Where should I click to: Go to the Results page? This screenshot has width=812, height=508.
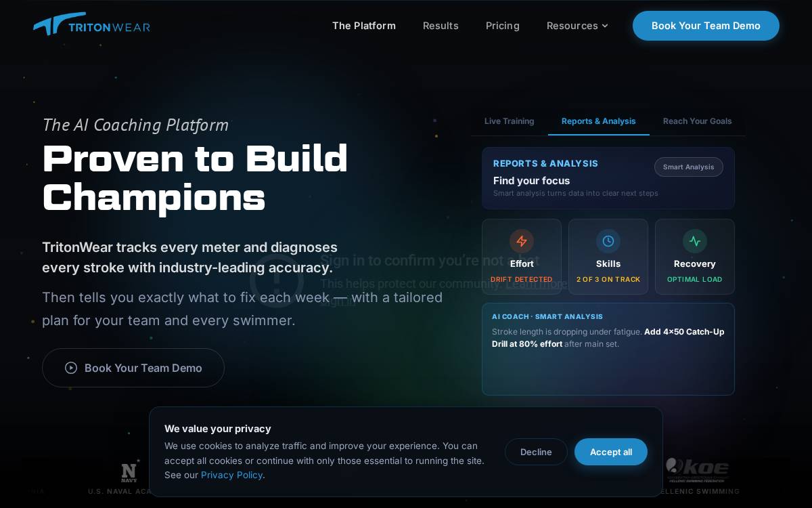tap(441, 26)
